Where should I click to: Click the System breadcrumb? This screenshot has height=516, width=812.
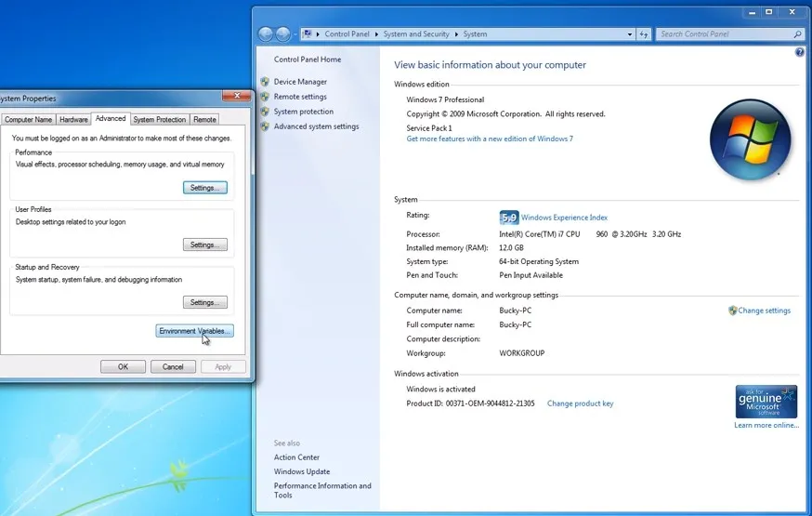pyautogui.click(x=475, y=34)
